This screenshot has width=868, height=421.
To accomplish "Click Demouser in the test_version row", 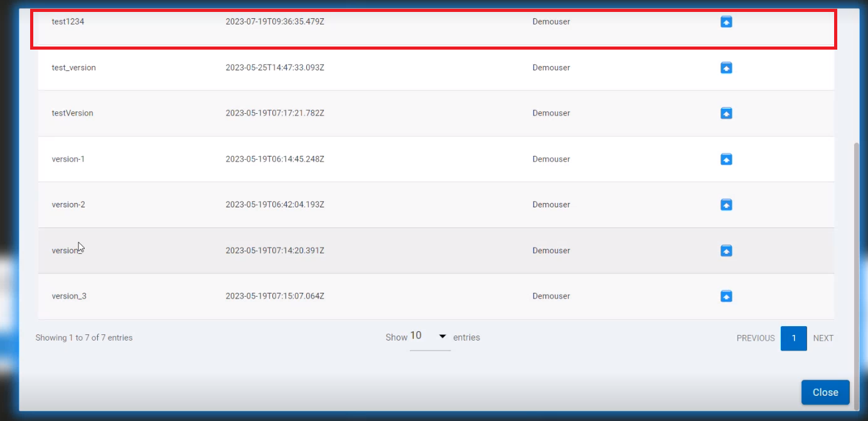I will tap(551, 67).
